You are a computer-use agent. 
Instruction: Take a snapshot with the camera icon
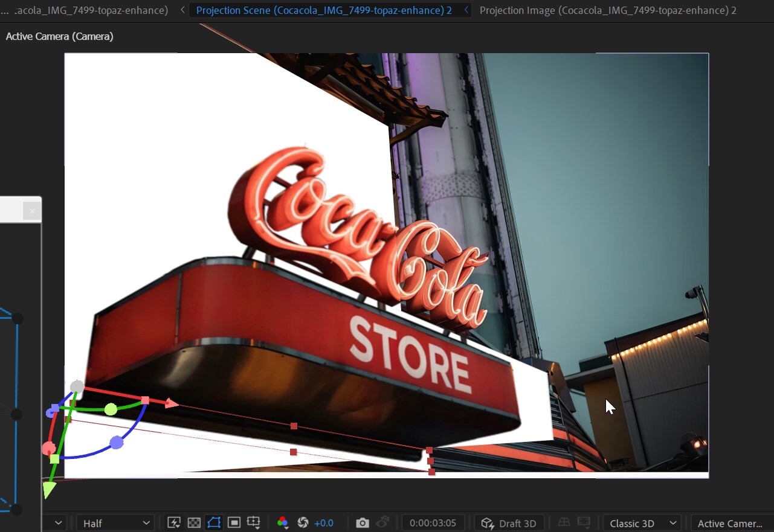pyautogui.click(x=362, y=523)
